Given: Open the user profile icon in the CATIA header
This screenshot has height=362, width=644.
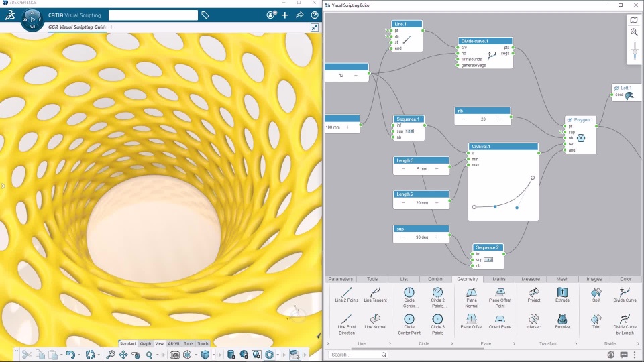Looking at the screenshot, I should pyautogui.click(x=271, y=15).
